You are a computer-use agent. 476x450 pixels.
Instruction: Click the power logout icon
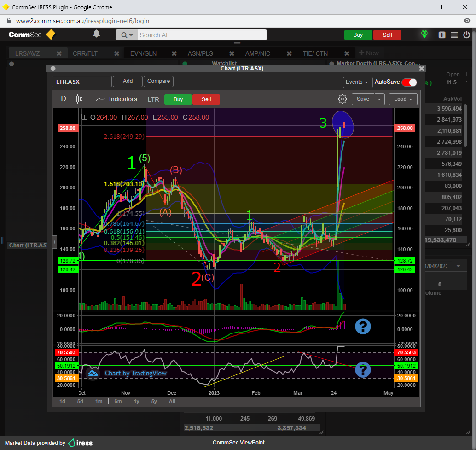point(466,35)
